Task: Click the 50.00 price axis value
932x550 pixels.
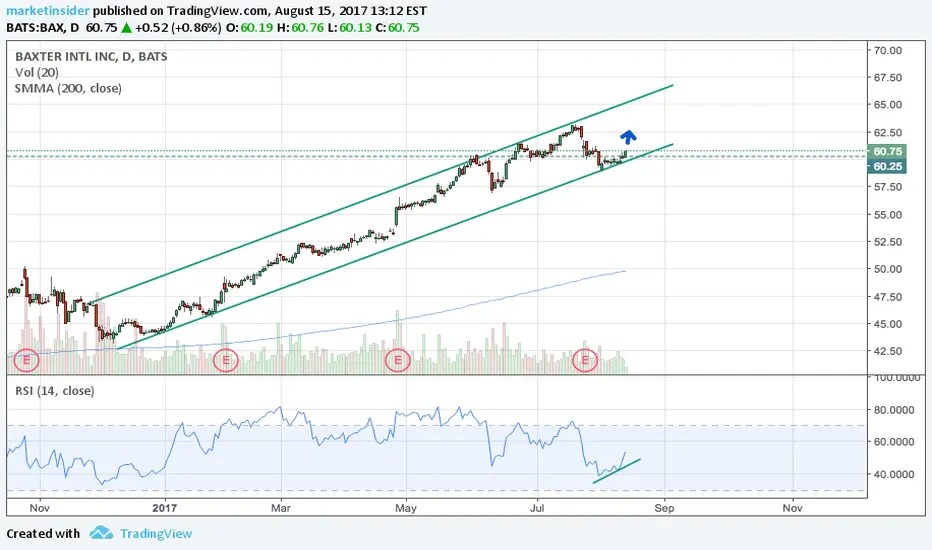Action: (x=887, y=269)
